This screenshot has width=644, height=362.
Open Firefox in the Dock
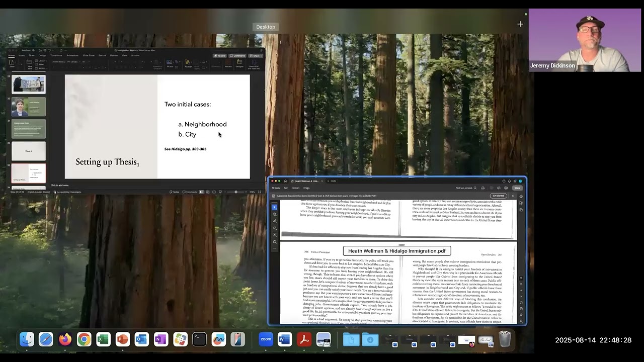tap(65, 339)
